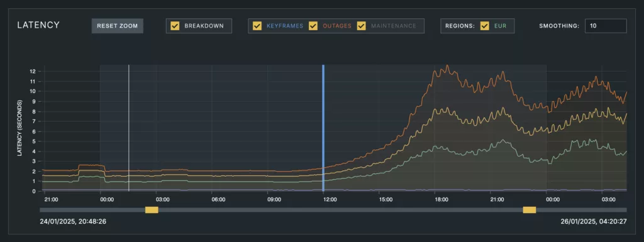Click the Maintenance label
The image size is (644, 242).
[x=394, y=26]
